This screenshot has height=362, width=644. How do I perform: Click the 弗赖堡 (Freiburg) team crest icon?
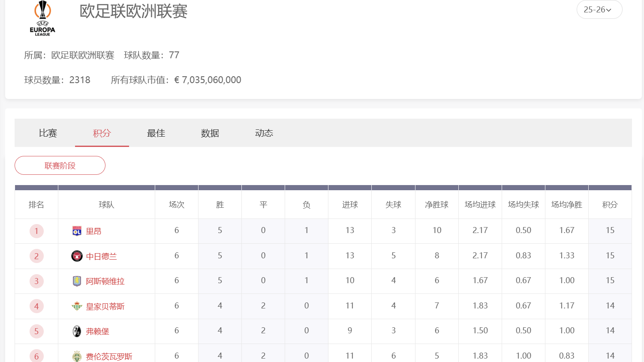coord(77,331)
